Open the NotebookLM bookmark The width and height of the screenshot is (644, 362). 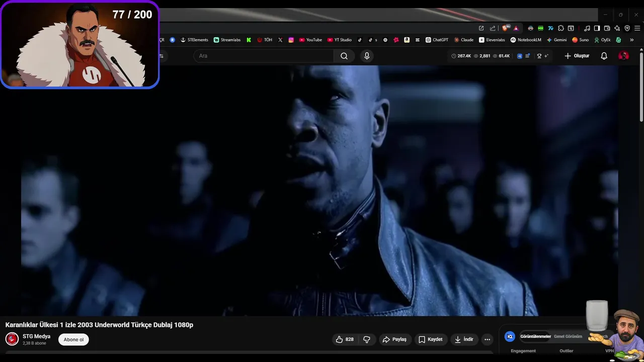point(526,40)
